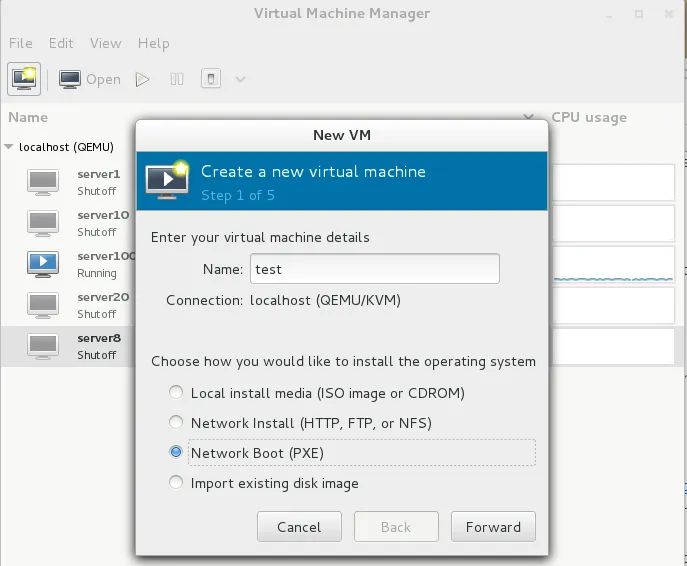Choose Local install media (ISO image or CDROM)
687x566 pixels.
pyautogui.click(x=317, y=393)
